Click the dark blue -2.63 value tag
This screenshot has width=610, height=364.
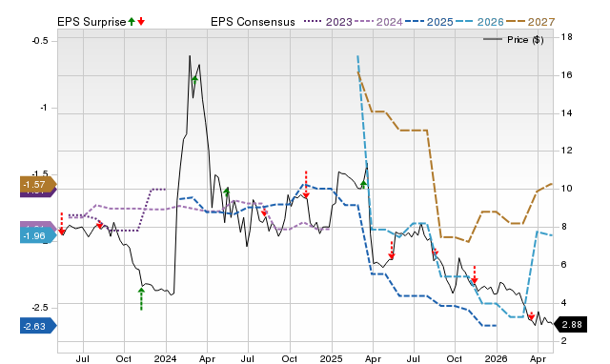tap(38, 326)
